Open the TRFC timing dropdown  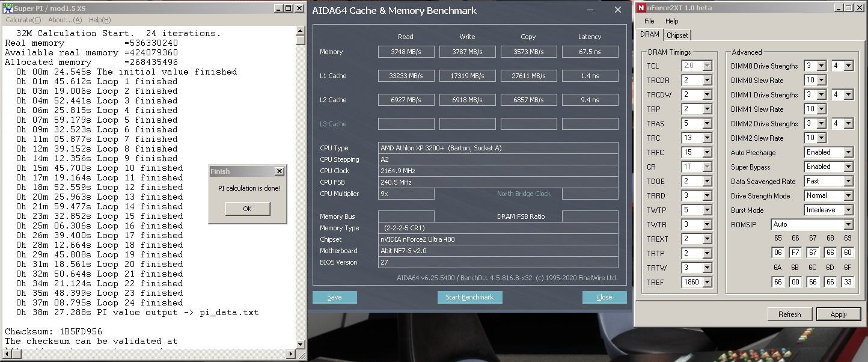tap(708, 152)
